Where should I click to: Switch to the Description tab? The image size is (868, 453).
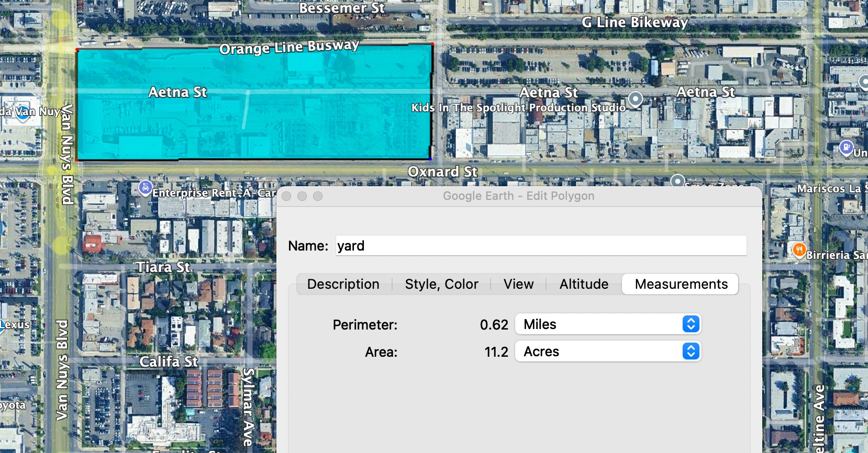(x=343, y=284)
